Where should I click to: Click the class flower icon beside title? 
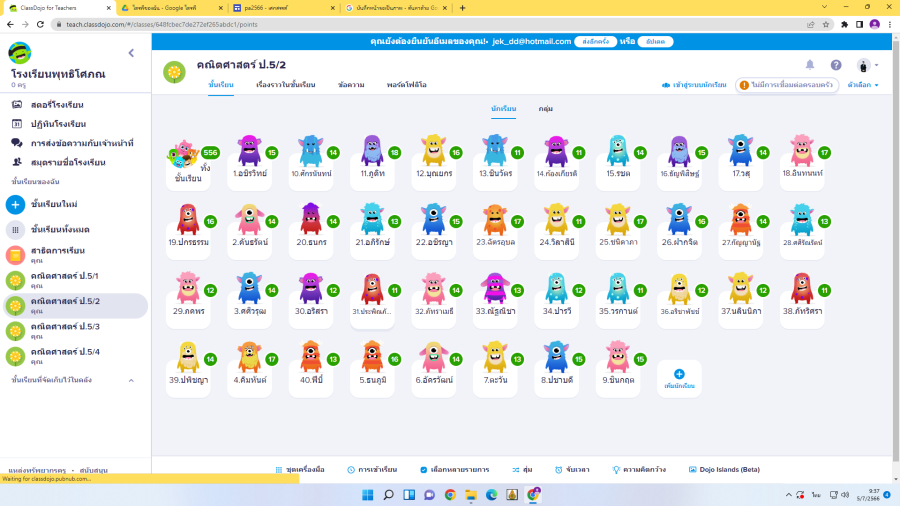pos(174,72)
